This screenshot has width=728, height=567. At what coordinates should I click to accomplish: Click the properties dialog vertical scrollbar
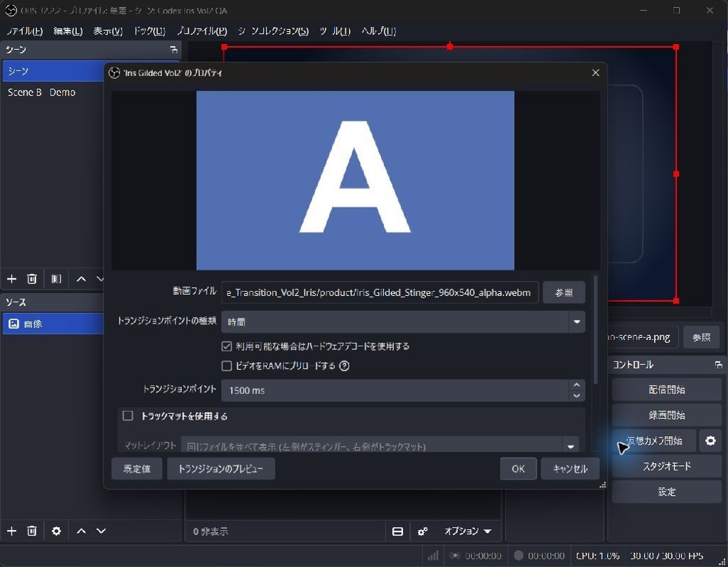pyautogui.click(x=595, y=330)
